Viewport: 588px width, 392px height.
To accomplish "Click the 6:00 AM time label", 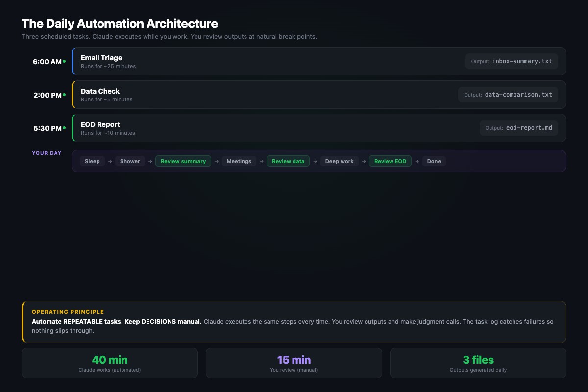I will (47, 62).
